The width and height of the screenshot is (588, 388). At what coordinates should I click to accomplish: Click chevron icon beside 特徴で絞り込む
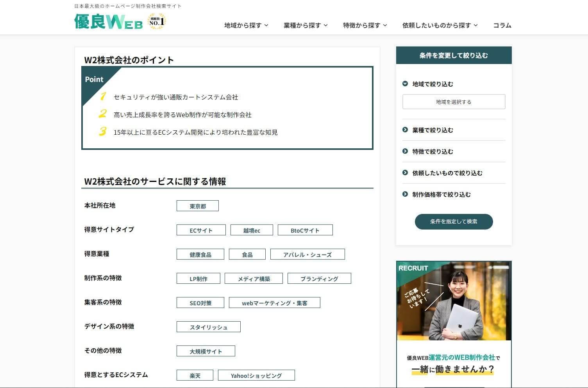pos(405,151)
